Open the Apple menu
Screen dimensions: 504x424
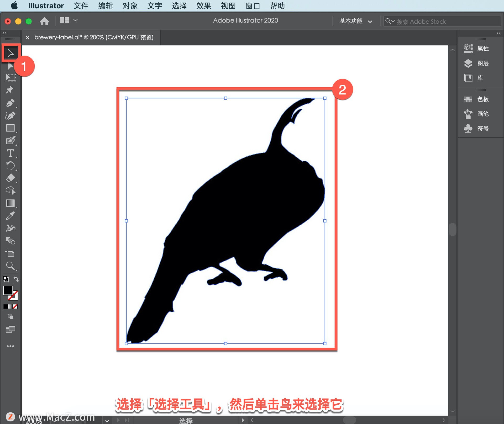[14, 6]
